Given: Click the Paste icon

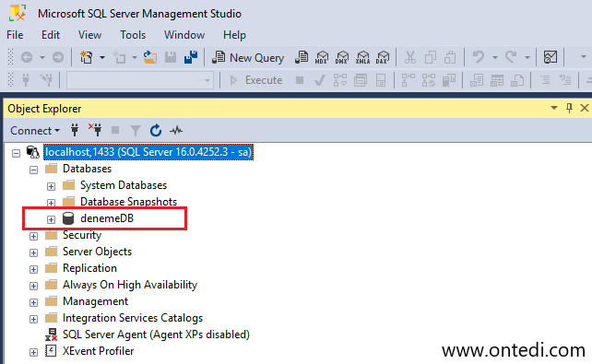Looking at the screenshot, I should tap(450, 57).
